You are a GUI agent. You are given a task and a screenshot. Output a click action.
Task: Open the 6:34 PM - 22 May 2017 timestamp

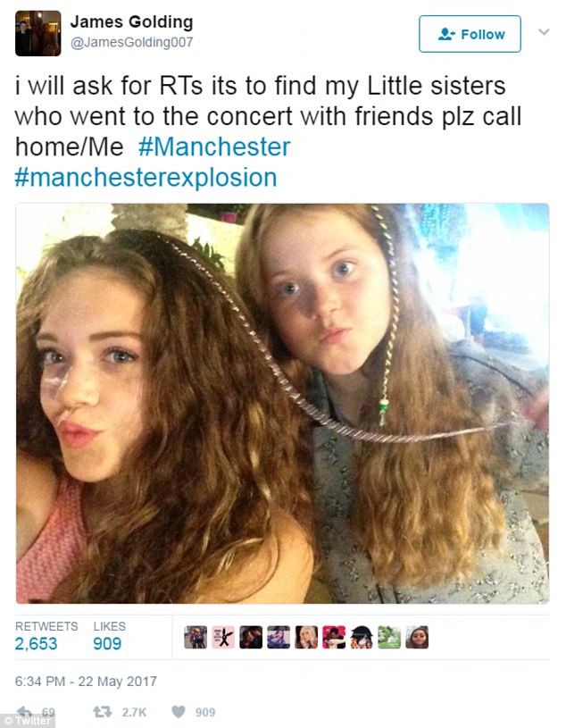click(86, 682)
